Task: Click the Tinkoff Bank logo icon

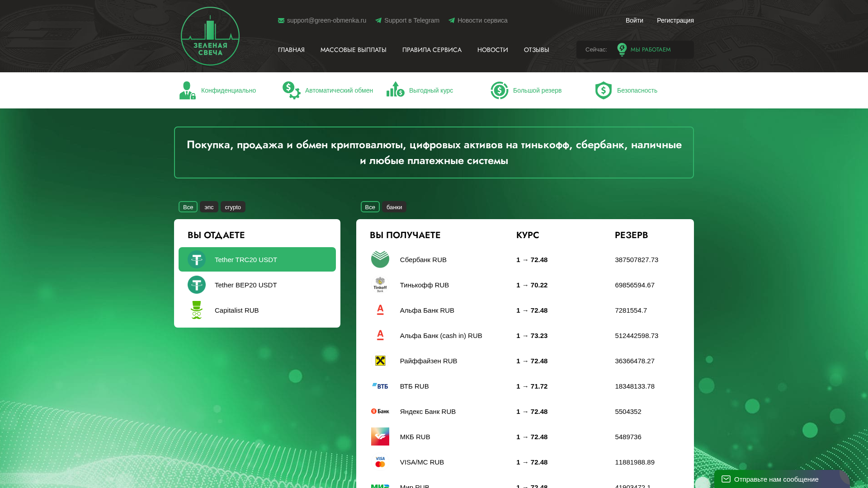Action: (380, 285)
